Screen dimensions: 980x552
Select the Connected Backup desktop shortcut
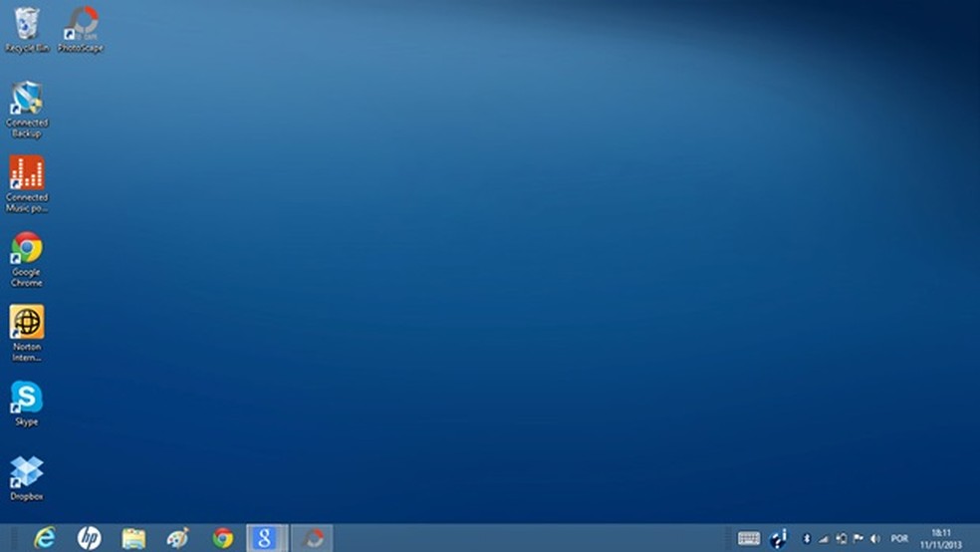pyautogui.click(x=26, y=110)
